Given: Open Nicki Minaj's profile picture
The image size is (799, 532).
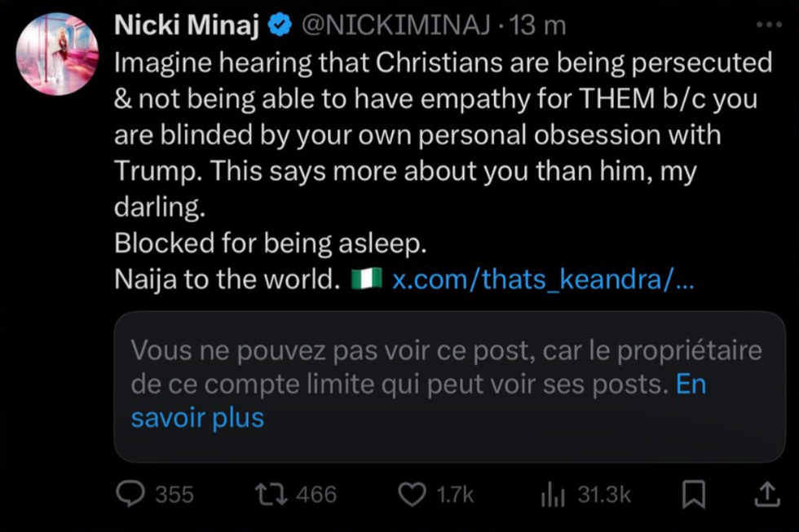Looking at the screenshot, I should (x=57, y=55).
